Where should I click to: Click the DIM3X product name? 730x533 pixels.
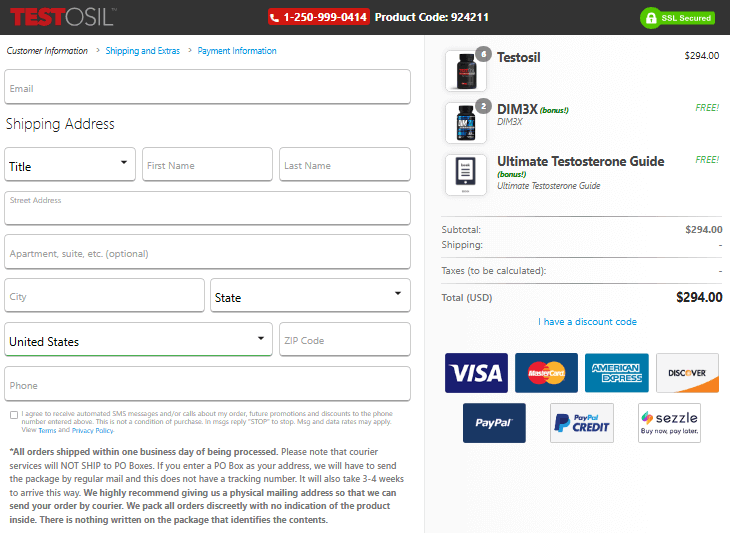tap(517, 109)
